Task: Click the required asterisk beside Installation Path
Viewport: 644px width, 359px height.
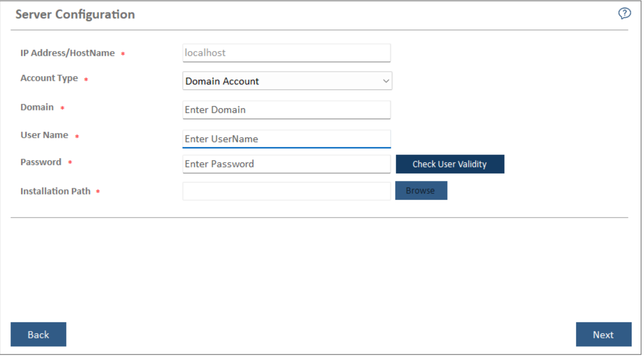Action: click(x=98, y=192)
